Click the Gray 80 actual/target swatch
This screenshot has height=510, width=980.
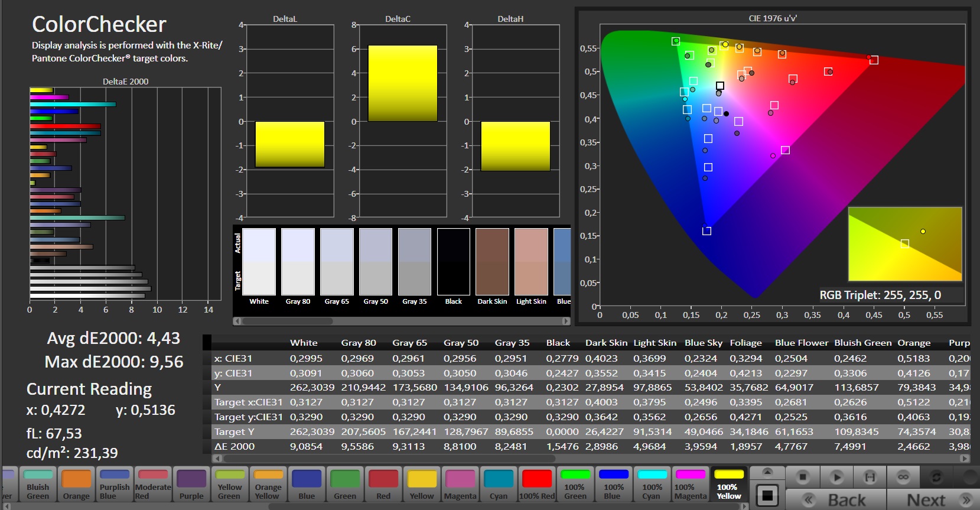[x=298, y=262]
